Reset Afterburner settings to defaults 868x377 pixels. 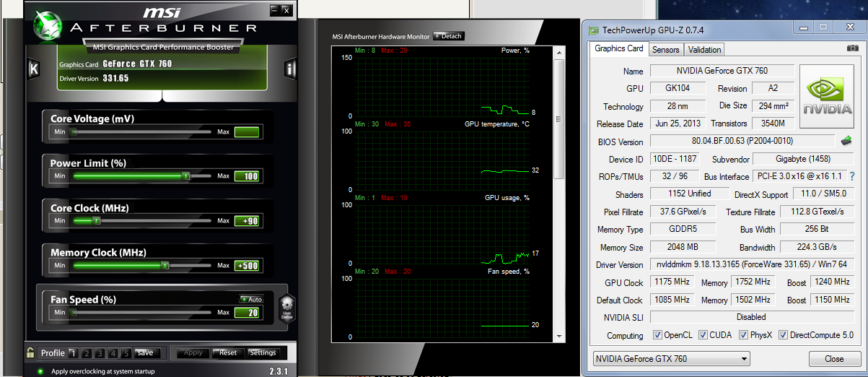point(227,353)
